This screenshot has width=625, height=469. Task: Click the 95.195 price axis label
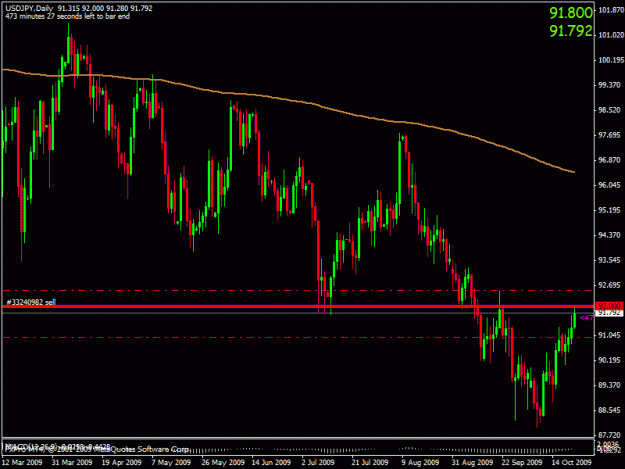611,210
